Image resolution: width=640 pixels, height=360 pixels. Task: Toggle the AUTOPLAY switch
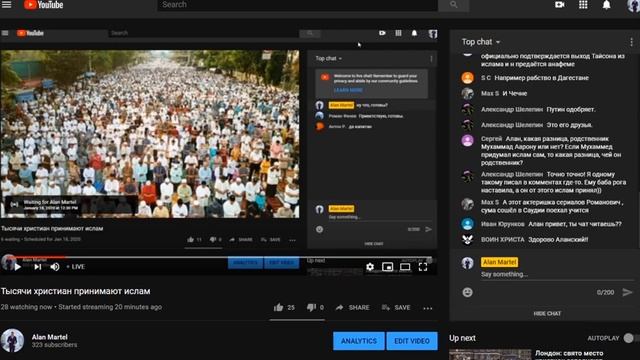(x=631, y=338)
